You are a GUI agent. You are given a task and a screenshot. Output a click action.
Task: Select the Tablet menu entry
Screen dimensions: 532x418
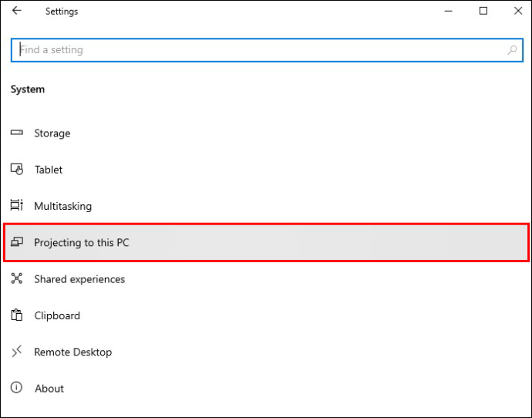pyautogui.click(x=49, y=170)
